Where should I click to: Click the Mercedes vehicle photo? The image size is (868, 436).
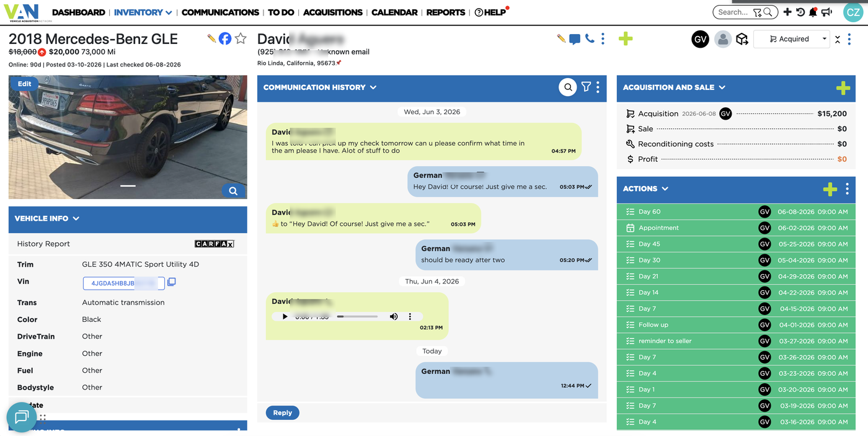(x=128, y=137)
